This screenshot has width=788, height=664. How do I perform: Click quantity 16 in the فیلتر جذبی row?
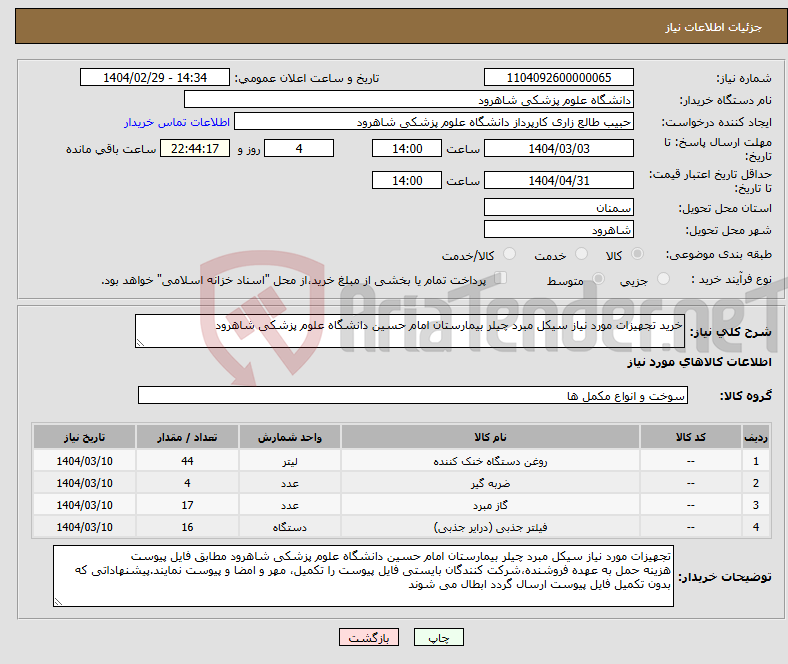187,527
